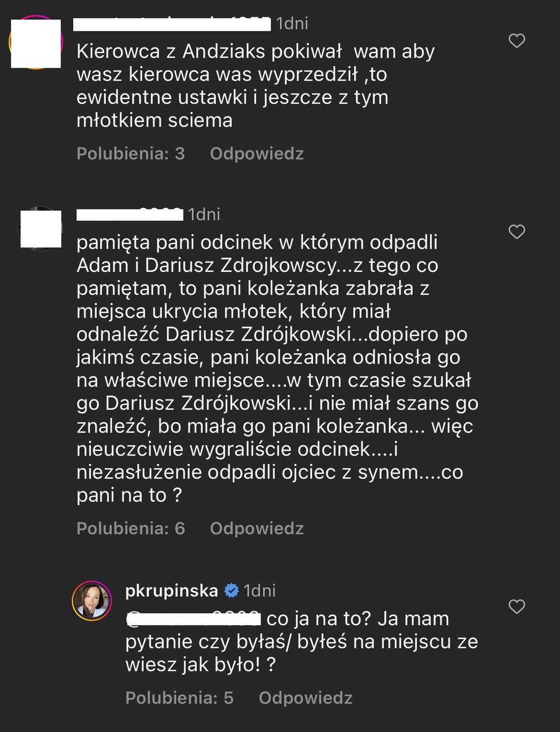
Task: Open the list of 6 likes
Action: click(x=131, y=529)
